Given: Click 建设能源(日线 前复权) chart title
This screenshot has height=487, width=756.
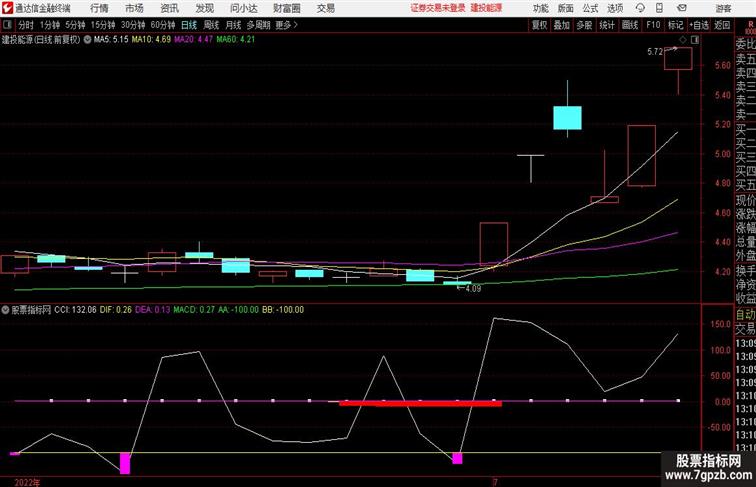Looking at the screenshot, I should click(x=41, y=40).
